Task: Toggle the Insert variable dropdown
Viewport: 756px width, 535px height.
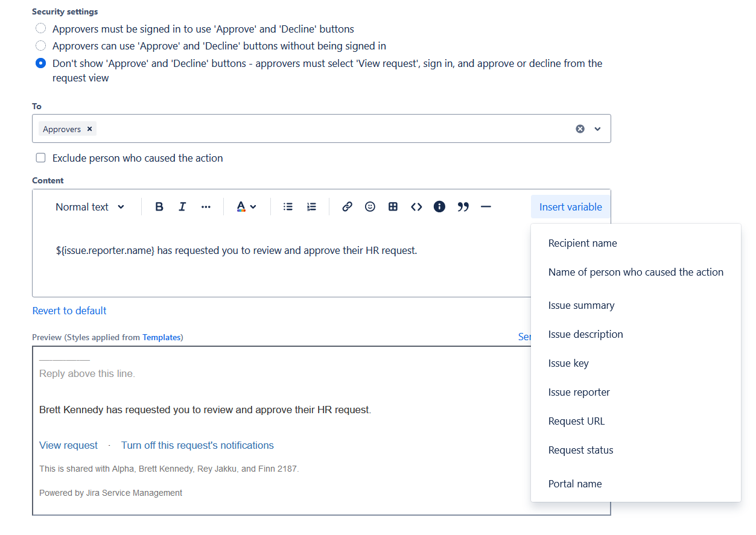Action: point(570,207)
